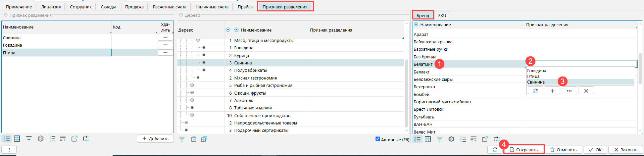
Task: Open filter icon under the Дерево panel
Action: [x=182, y=139]
